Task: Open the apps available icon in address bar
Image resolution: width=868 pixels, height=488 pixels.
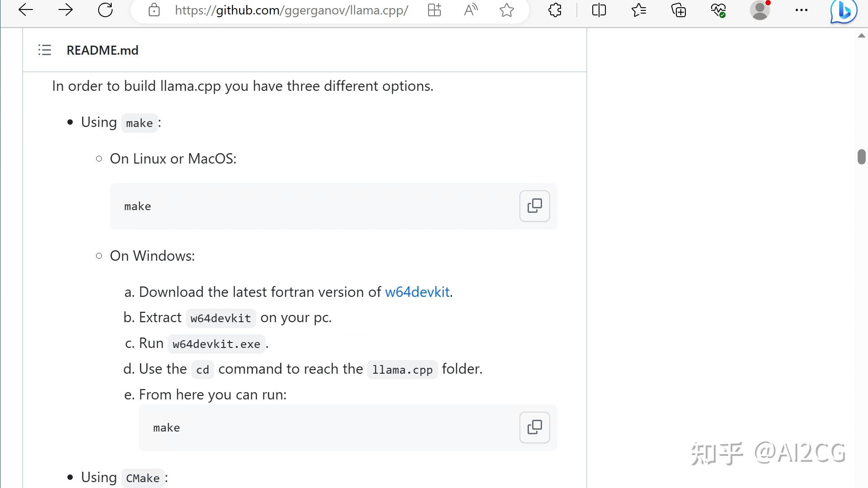Action: (434, 10)
